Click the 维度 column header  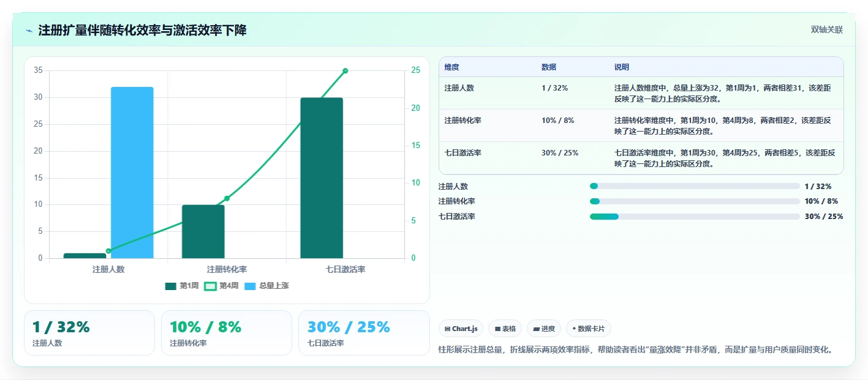coord(452,67)
